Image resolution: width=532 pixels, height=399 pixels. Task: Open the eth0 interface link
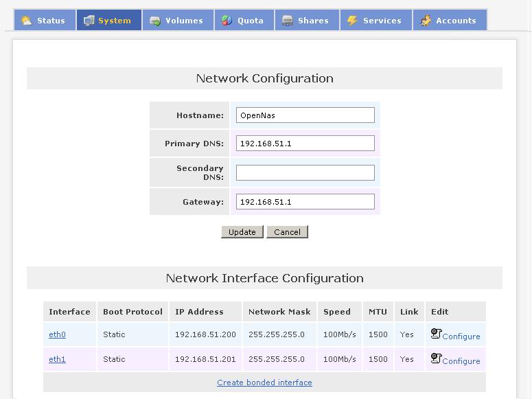coord(57,335)
